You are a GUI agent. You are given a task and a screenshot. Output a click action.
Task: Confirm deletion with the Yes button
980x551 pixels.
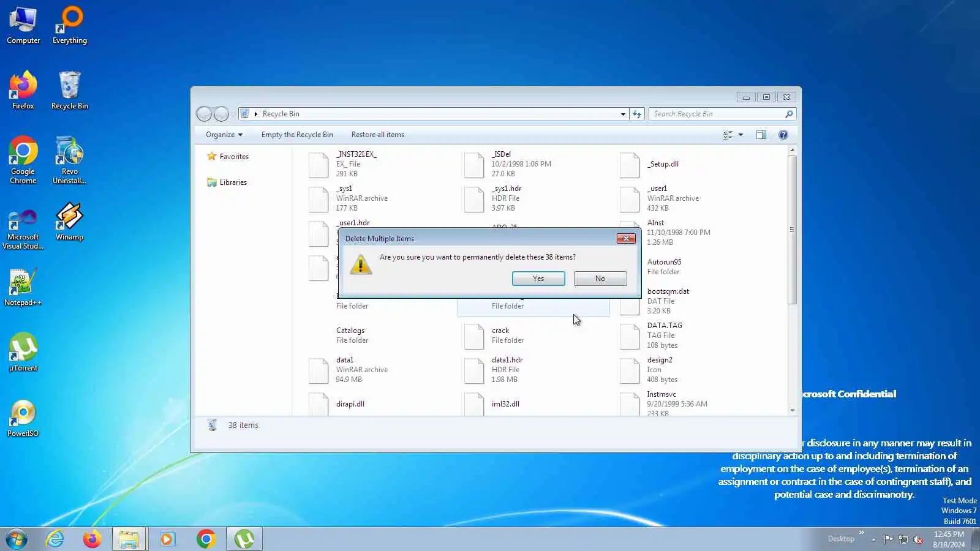538,279
